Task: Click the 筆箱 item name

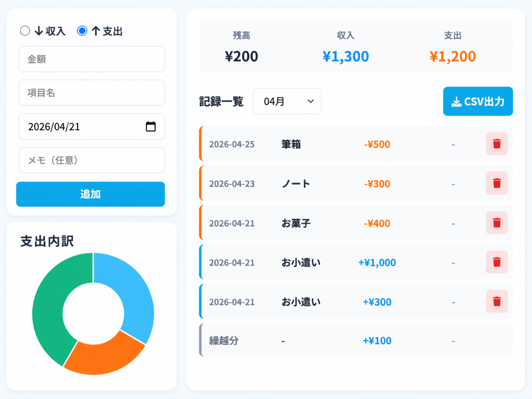Action: (291, 144)
